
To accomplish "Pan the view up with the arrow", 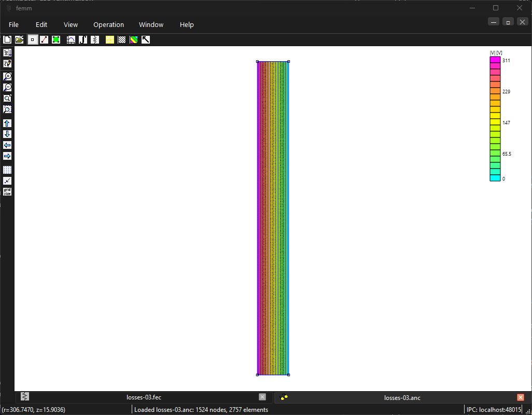I will point(7,123).
